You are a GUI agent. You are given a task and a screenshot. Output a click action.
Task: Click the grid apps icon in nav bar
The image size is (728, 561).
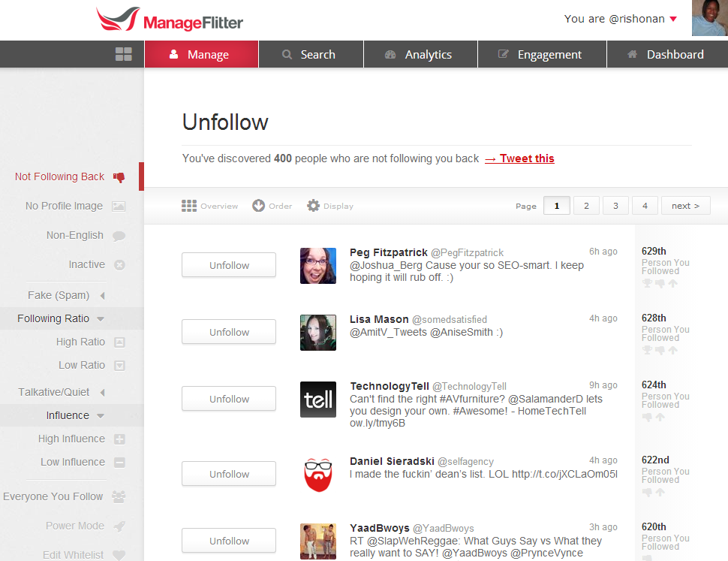click(124, 54)
